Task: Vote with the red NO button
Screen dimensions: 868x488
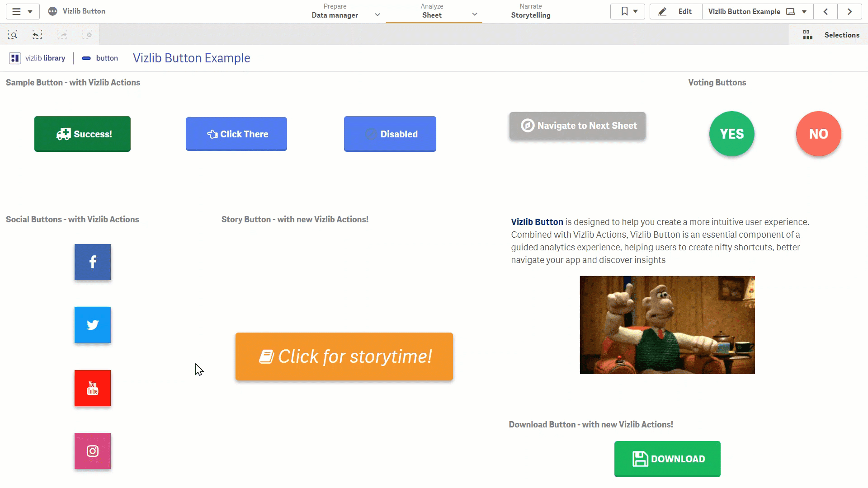Action: coord(818,134)
